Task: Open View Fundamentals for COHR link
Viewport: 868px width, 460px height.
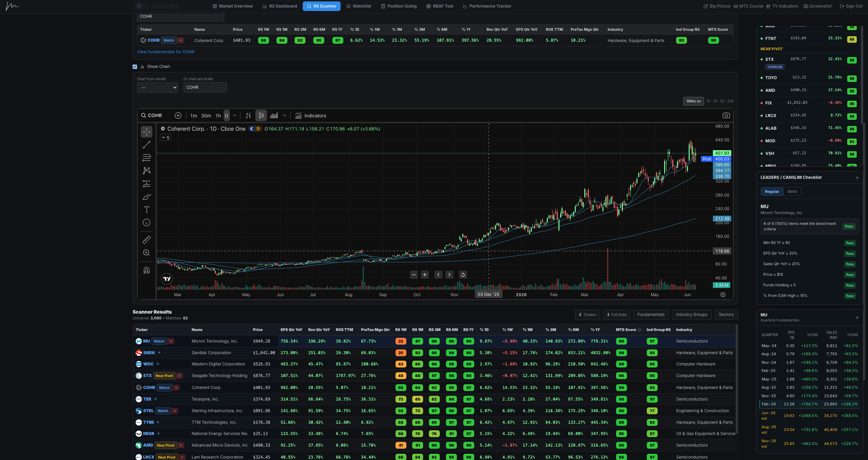Action: [166, 52]
